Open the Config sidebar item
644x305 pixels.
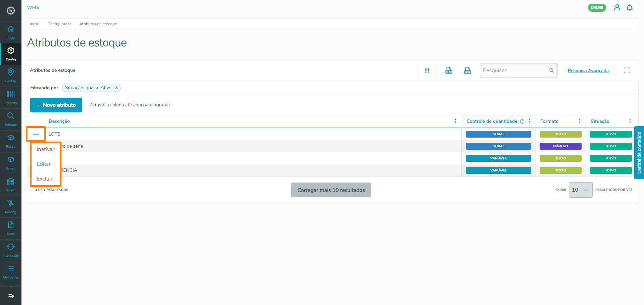(11, 54)
